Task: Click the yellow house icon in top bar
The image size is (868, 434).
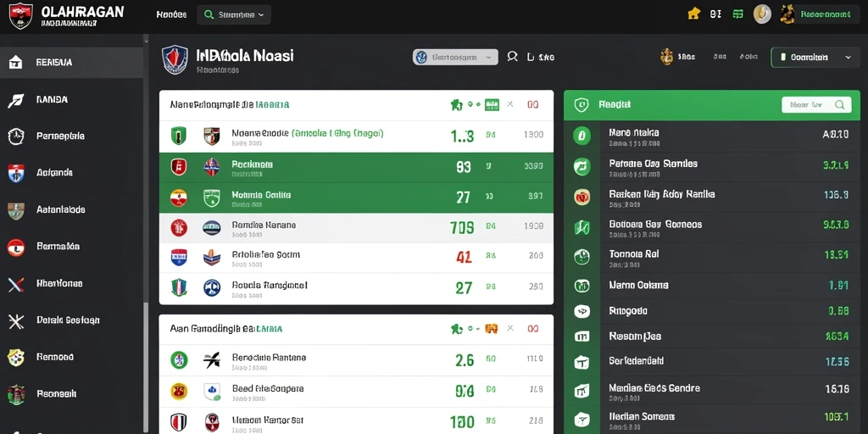Action: 693,14
